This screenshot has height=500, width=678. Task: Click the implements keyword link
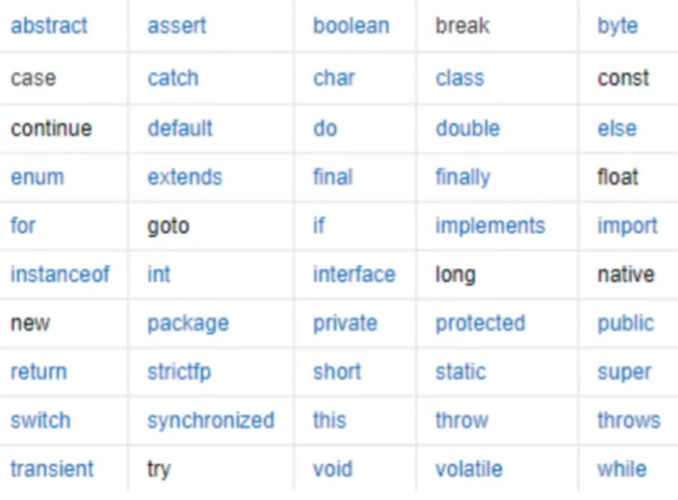[x=490, y=226]
